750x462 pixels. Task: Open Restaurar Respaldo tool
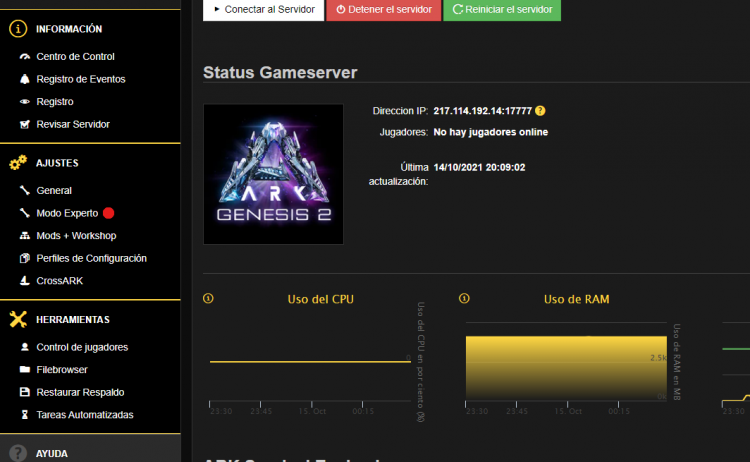(x=80, y=392)
